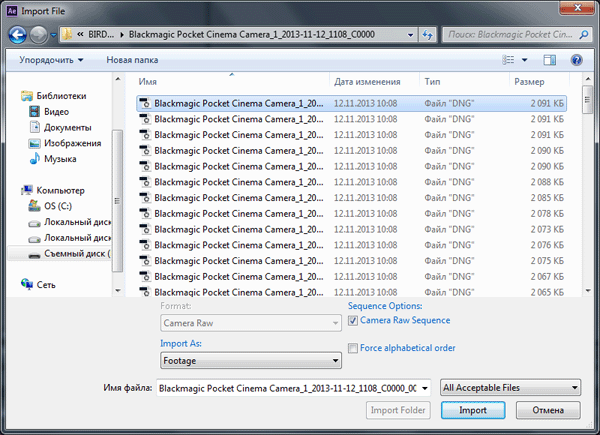Select the DNG file sized 2 088 КБ
The width and height of the screenshot is (600, 435).
(351, 182)
